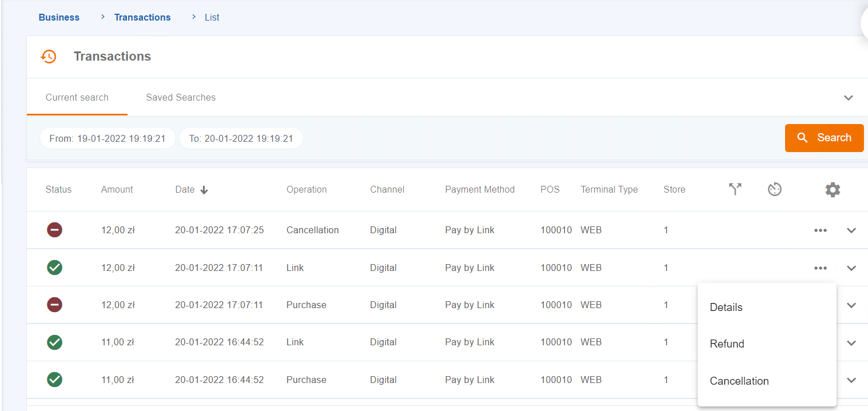Open the three-dot actions menu on the Cancellation row
868x411 pixels.
point(821,230)
